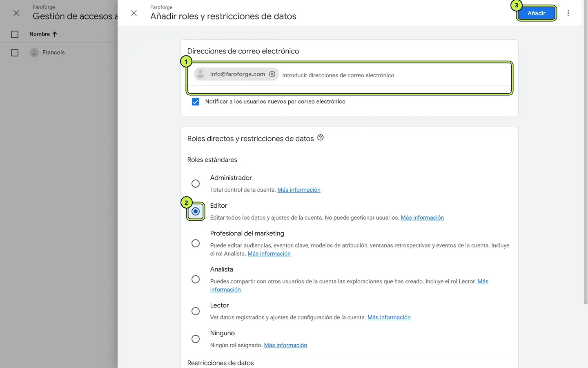The width and height of the screenshot is (588, 368).
Task: Open Más información link for Profesional del marketing
Action: point(269,254)
